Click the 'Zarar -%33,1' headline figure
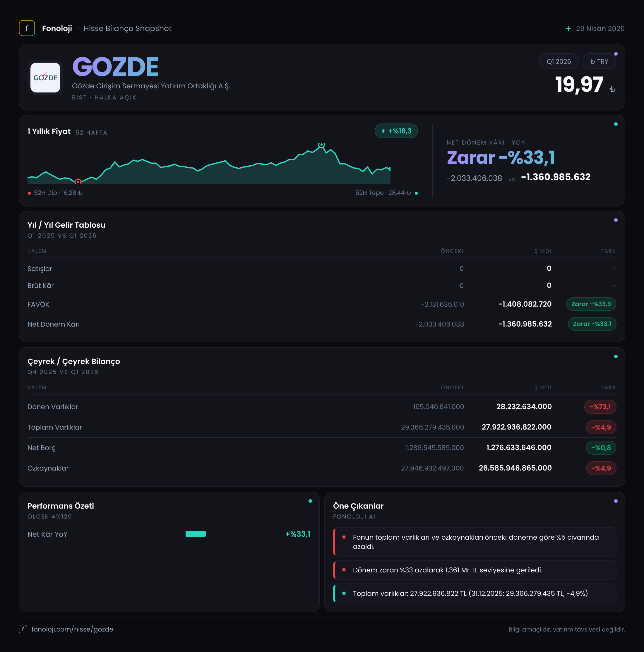 click(x=501, y=158)
